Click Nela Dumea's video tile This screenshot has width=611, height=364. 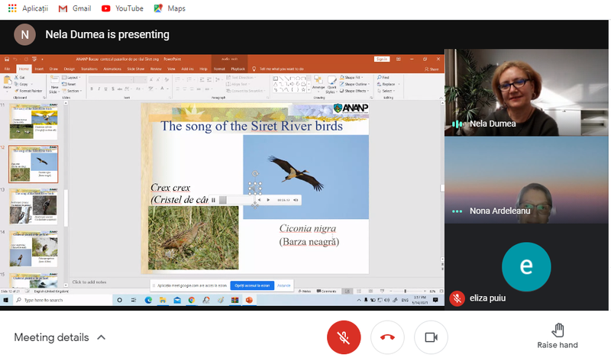click(x=526, y=92)
